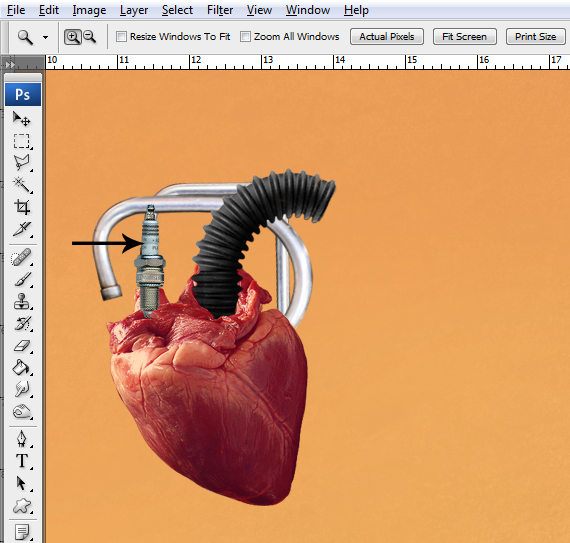Viewport: 570px width, 543px height.
Task: Expand the toolbox double-arrow
Action: pos(10,65)
